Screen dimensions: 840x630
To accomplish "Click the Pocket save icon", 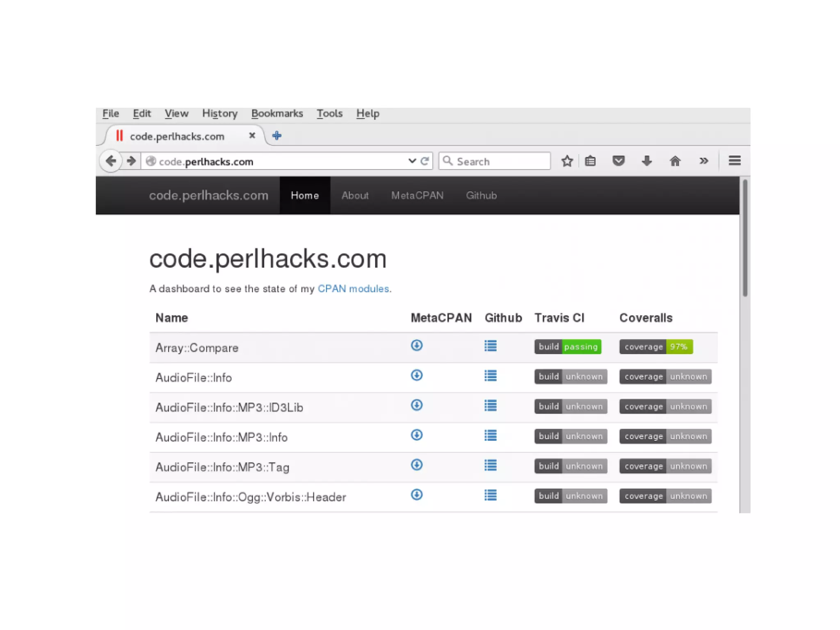I will tap(618, 161).
